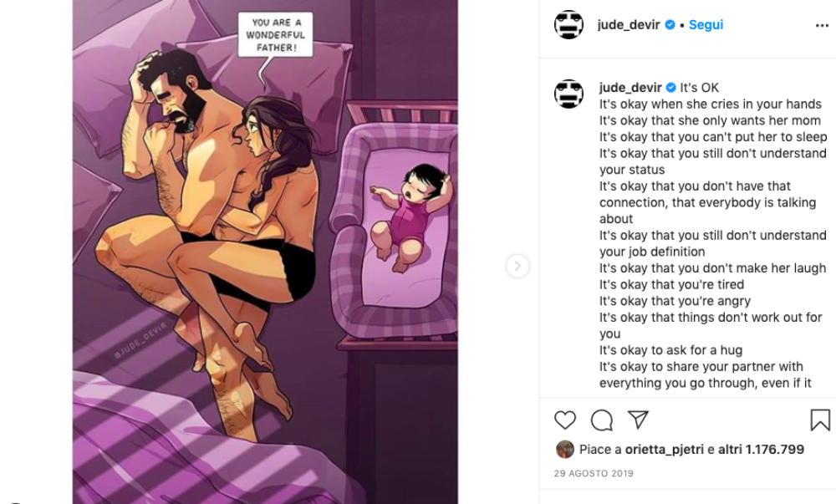This screenshot has height=504, width=836.
Task: Open the three-dot more options menu
Action: click(822, 26)
